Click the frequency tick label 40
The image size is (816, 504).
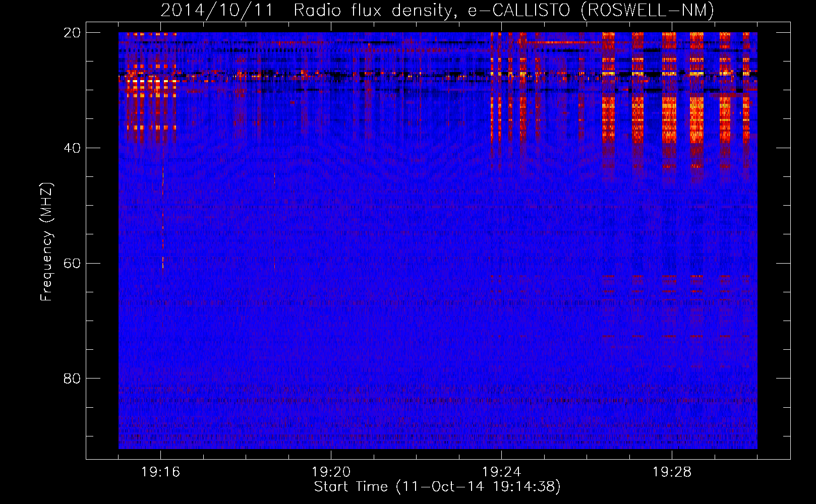point(72,148)
